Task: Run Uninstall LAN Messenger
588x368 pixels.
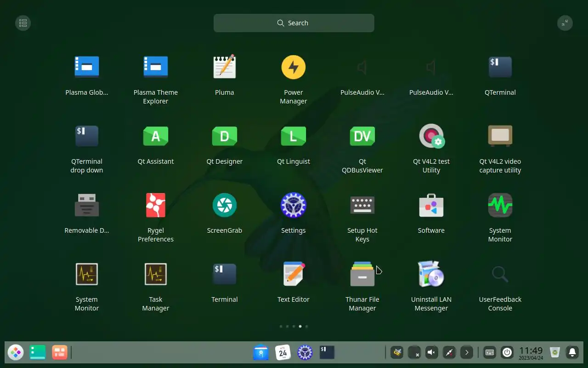Action: pos(431,274)
